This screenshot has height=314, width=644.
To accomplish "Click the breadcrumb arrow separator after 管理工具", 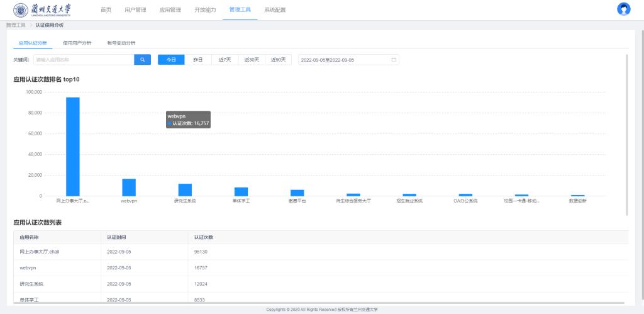I will pos(30,25).
